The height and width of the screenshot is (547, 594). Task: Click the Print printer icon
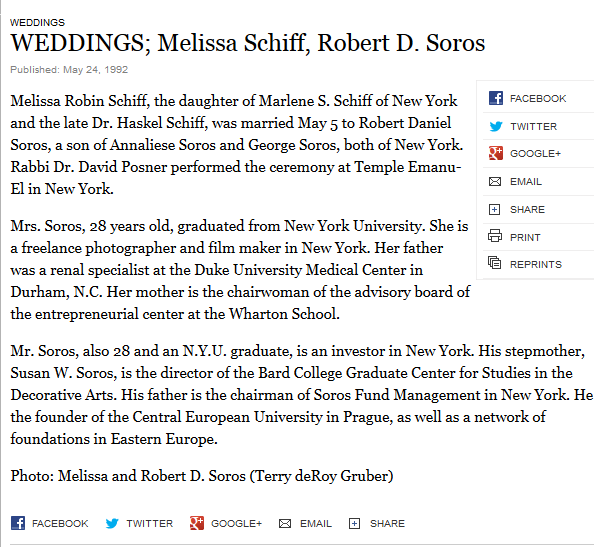(x=495, y=236)
